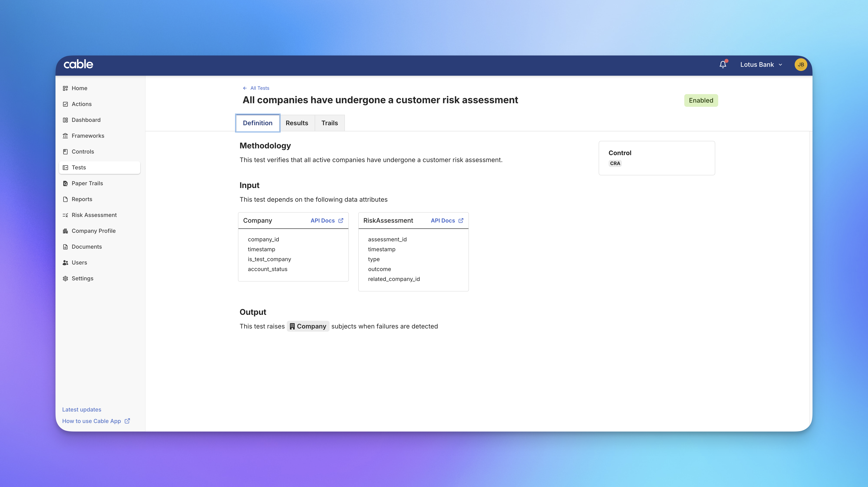Open Latest updates link
This screenshot has height=487, width=868.
point(81,410)
